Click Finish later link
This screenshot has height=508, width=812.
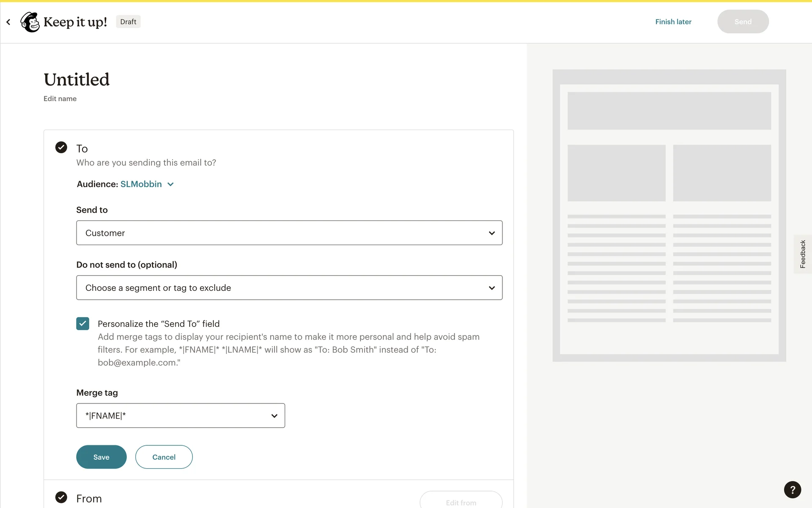(673, 22)
